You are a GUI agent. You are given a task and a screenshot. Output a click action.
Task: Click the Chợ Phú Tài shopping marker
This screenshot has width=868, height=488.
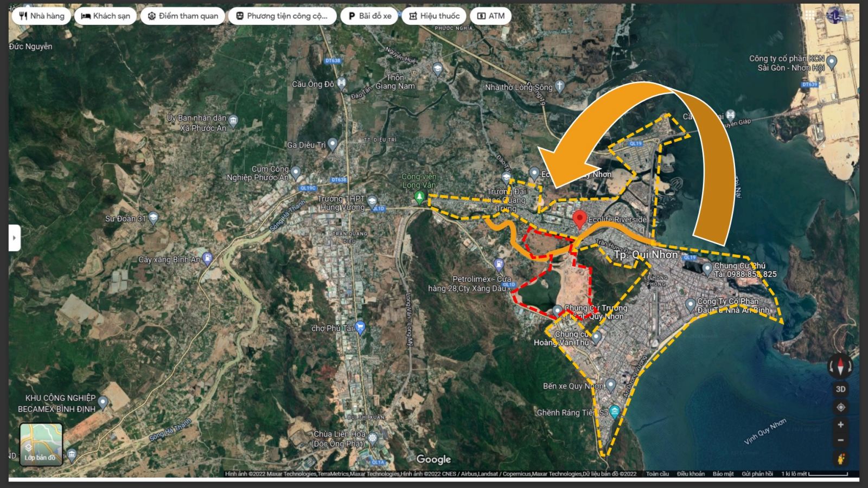click(360, 328)
